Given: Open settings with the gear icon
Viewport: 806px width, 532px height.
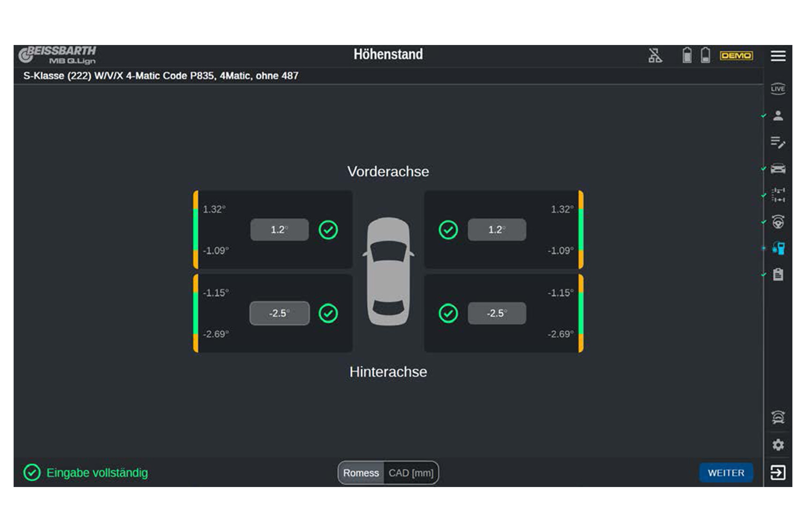Looking at the screenshot, I should click(778, 444).
